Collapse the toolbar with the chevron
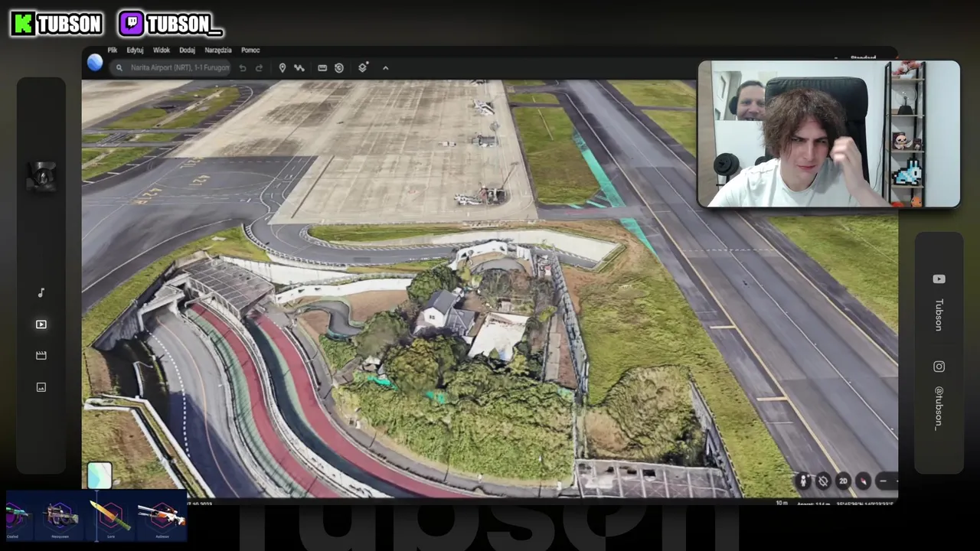Image resolution: width=980 pixels, height=551 pixels. click(x=385, y=68)
